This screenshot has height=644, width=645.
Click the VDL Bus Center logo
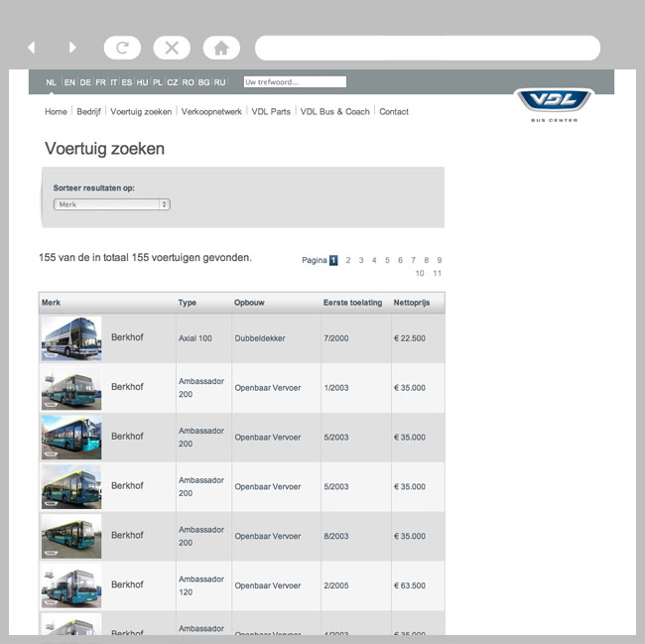tap(554, 105)
